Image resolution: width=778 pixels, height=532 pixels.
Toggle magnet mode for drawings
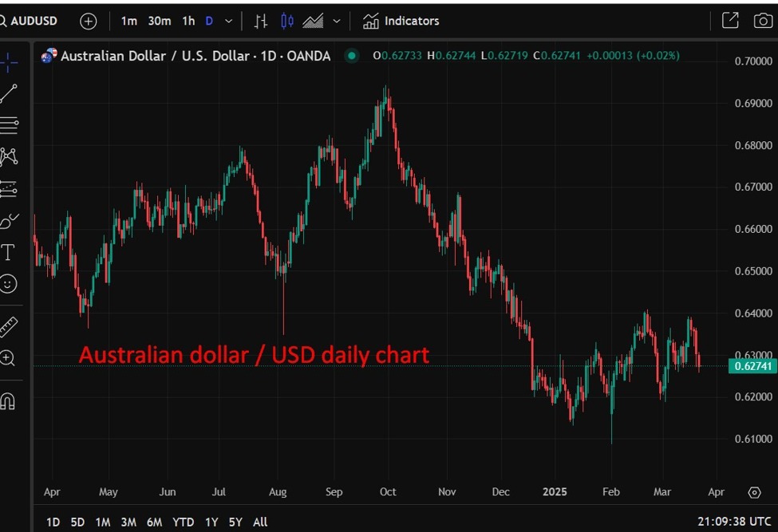(x=9, y=400)
